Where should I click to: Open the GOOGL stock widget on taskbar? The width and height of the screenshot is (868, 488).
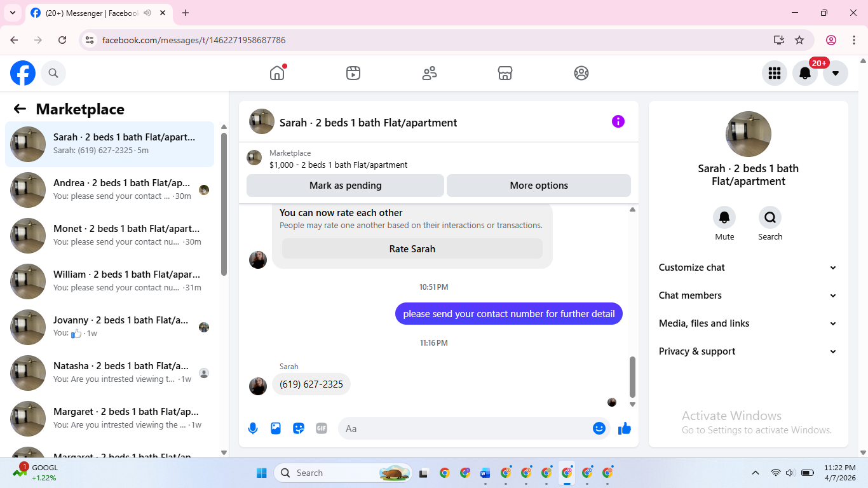tap(37, 472)
